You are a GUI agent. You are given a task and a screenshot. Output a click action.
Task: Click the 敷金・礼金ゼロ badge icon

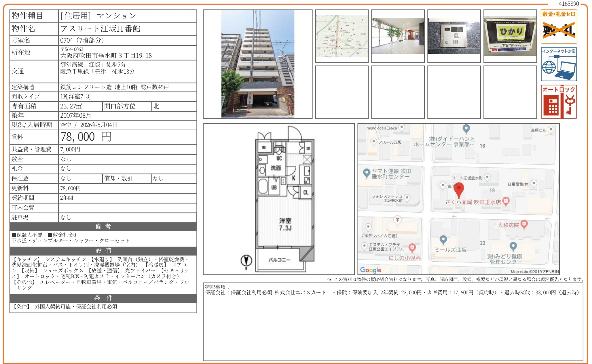pos(558,26)
